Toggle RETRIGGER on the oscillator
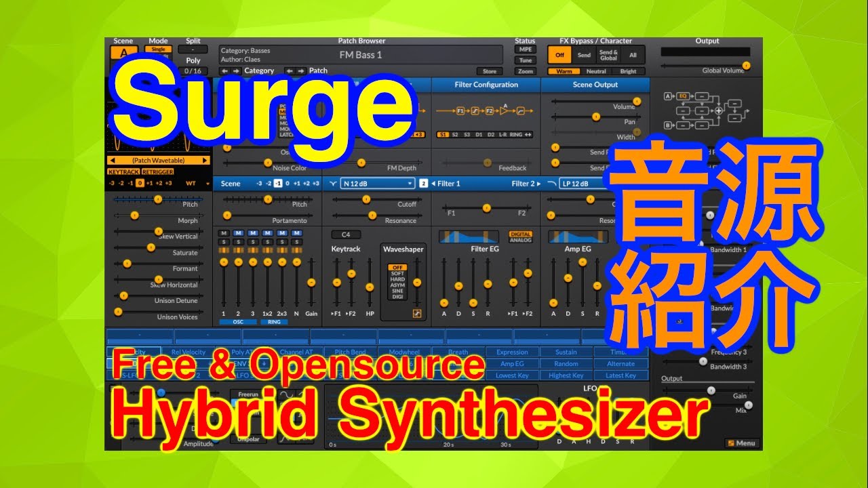868x488 pixels. [157, 171]
